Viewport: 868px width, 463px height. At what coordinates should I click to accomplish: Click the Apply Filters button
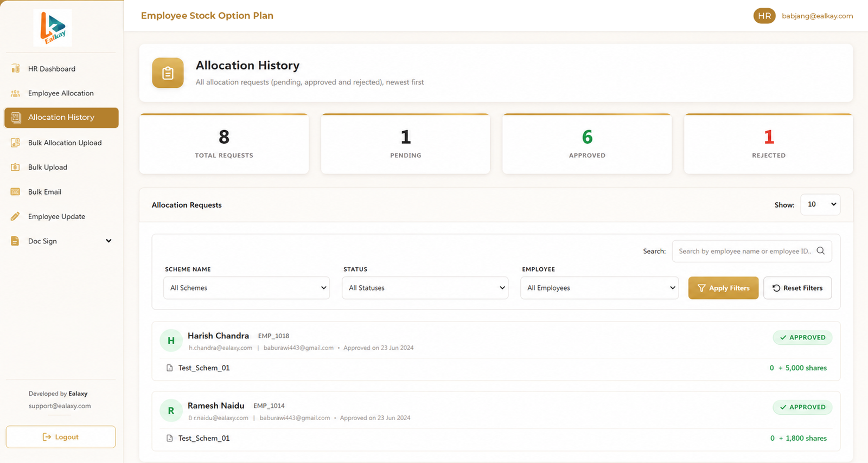click(723, 288)
